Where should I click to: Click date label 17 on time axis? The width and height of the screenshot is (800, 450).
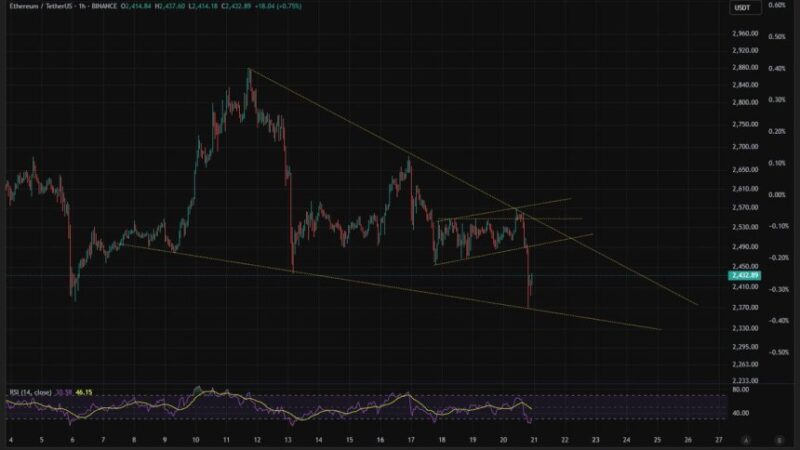point(411,440)
